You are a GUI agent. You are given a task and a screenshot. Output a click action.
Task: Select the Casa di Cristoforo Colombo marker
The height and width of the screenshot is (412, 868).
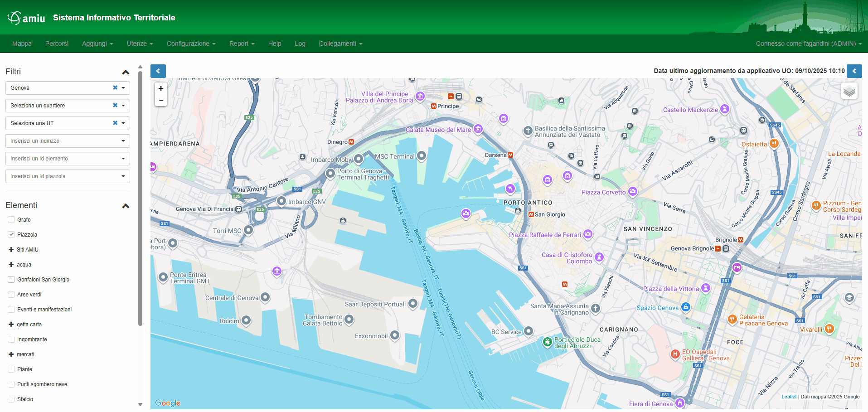tap(599, 257)
